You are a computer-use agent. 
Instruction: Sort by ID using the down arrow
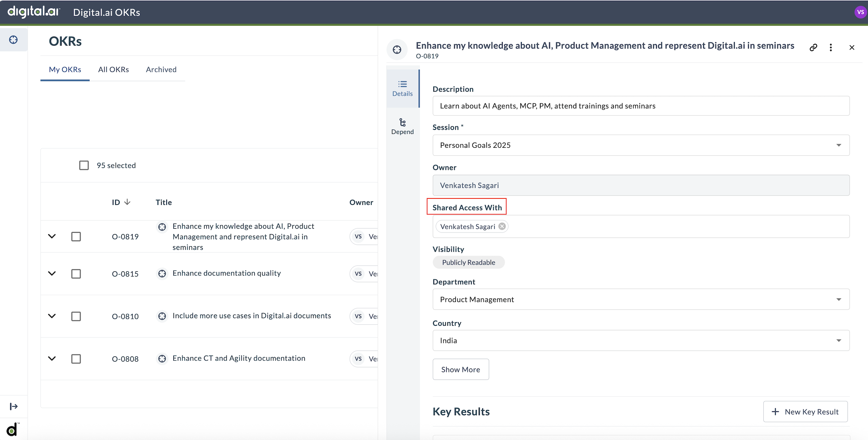click(x=127, y=202)
